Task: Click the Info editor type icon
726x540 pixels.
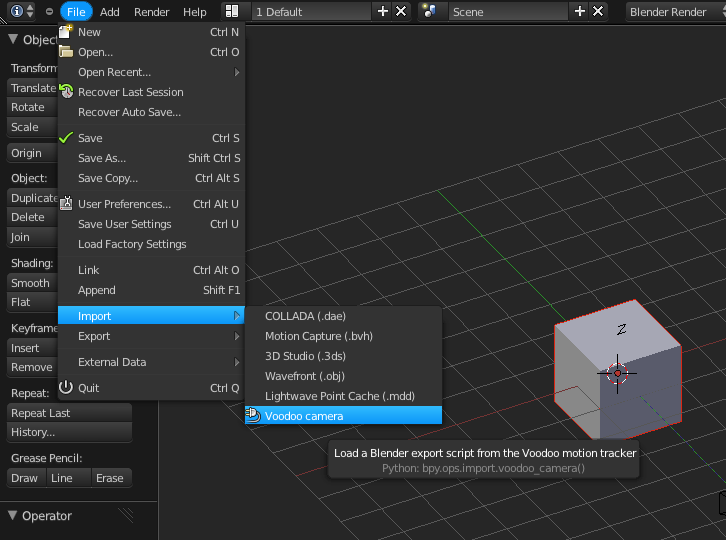Action: 17,11
